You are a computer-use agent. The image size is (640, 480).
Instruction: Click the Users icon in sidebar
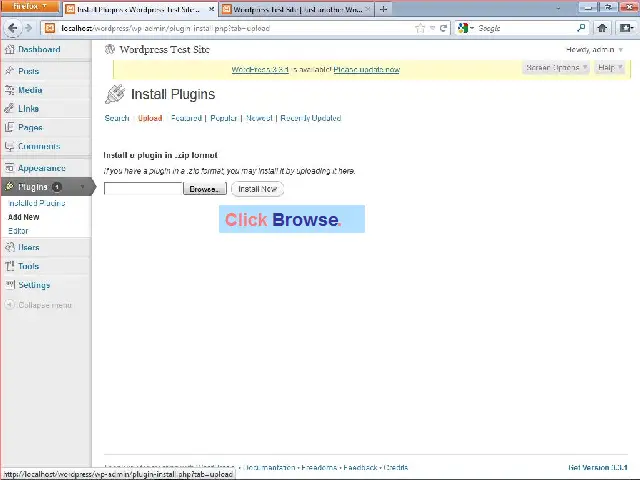(x=9, y=247)
